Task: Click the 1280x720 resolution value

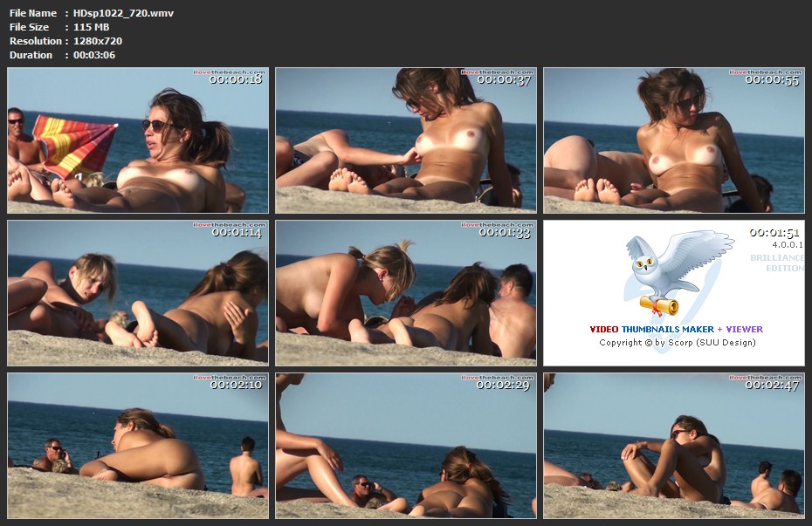Action: [98, 41]
